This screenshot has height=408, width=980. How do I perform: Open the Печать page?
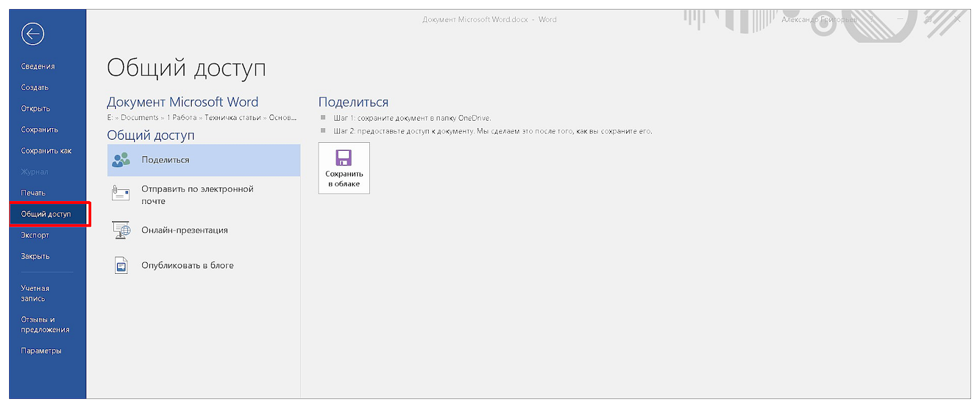tap(33, 193)
